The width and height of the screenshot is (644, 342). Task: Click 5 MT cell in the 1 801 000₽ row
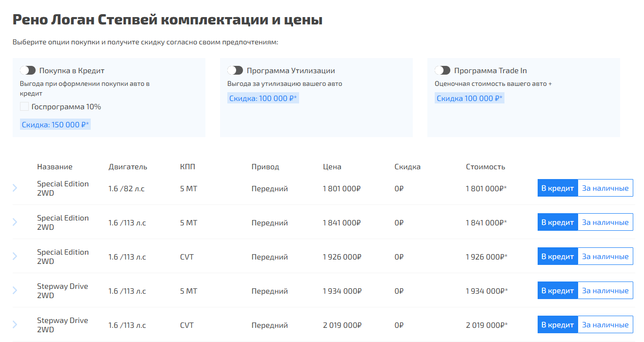point(189,188)
